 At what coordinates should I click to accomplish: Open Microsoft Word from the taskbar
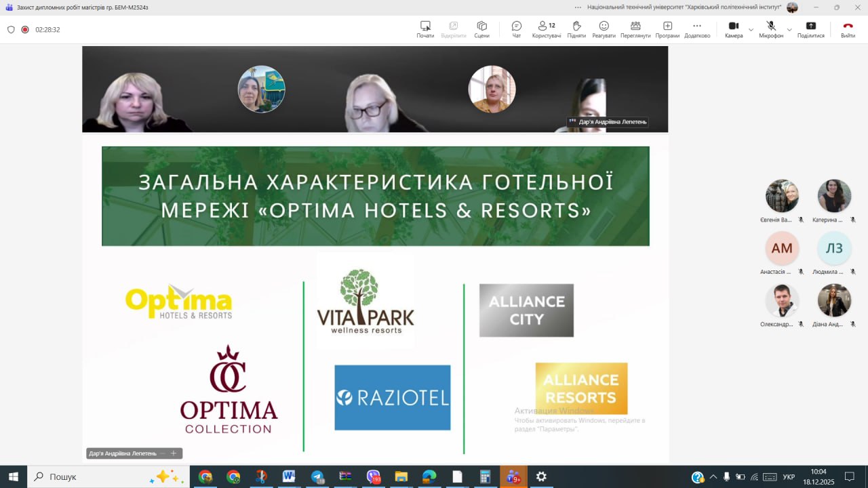tap(289, 476)
